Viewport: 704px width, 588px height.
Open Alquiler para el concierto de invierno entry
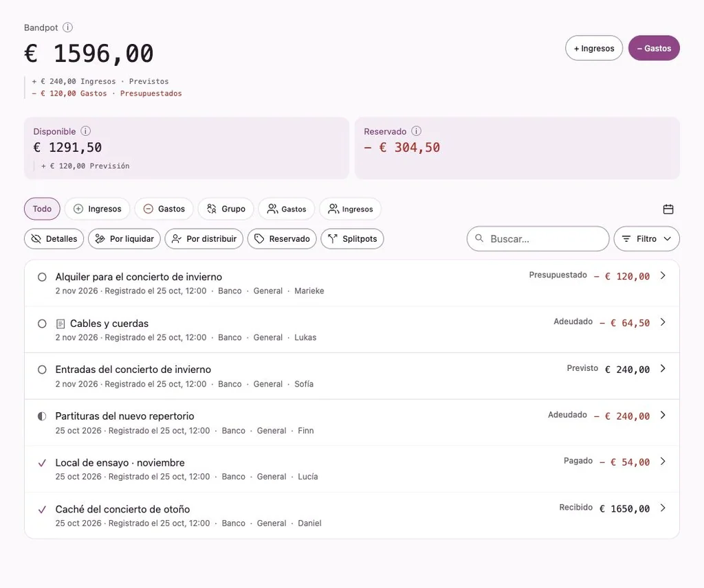pyautogui.click(x=139, y=277)
